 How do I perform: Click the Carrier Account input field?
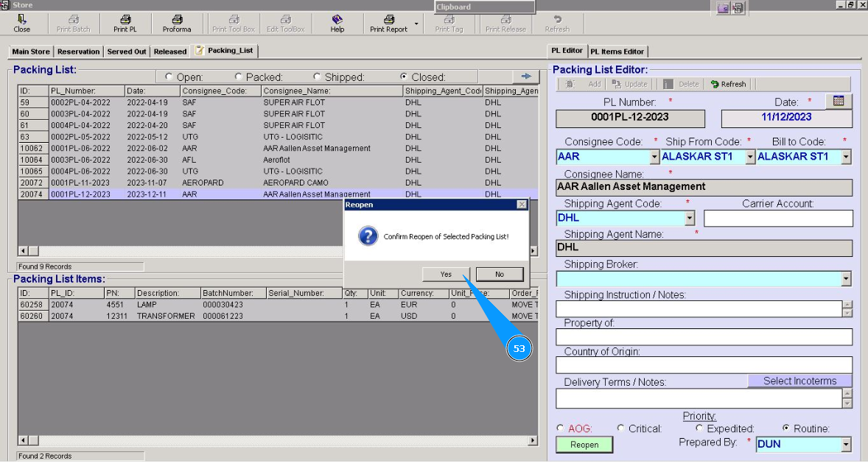[x=778, y=218]
